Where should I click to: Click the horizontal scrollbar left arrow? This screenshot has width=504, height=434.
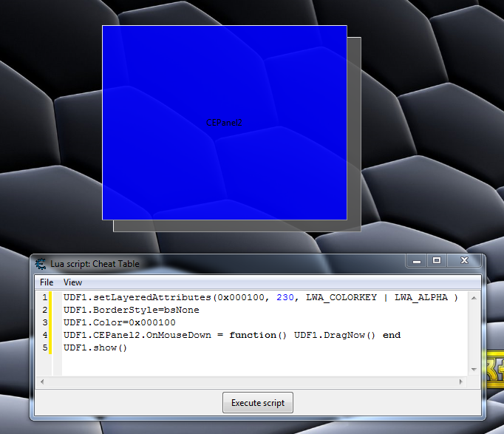tap(42, 382)
